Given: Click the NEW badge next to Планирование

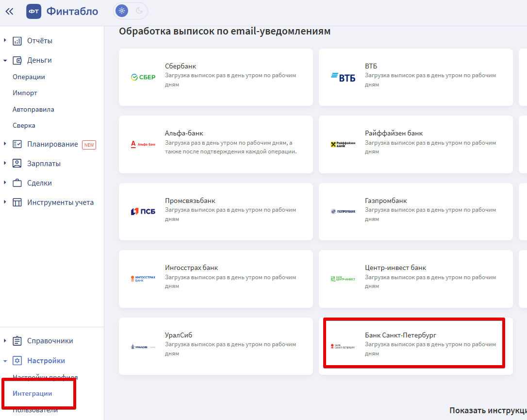Looking at the screenshot, I should point(89,145).
